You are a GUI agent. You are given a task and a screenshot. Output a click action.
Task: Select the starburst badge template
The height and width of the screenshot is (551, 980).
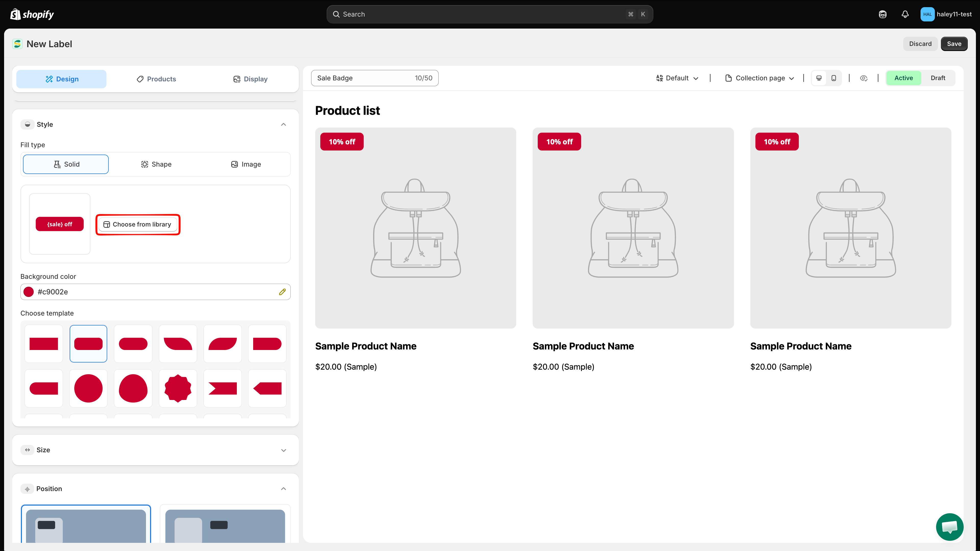(x=178, y=388)
